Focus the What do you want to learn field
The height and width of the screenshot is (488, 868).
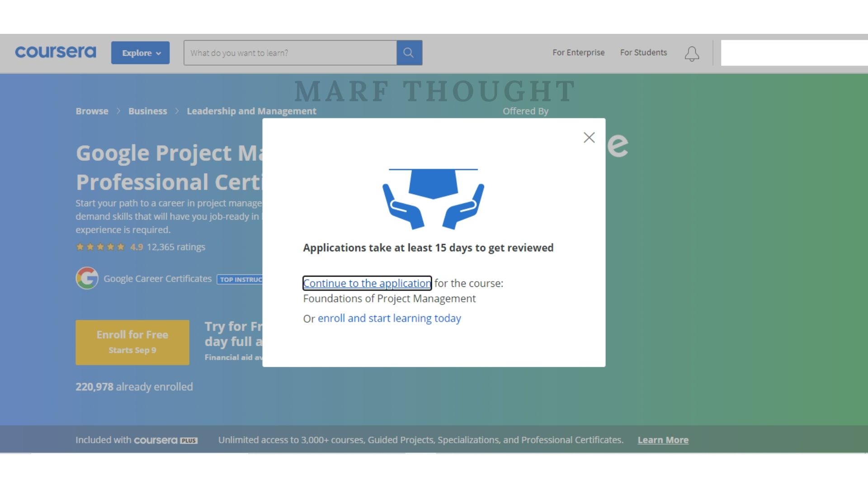tap(290, 53)
